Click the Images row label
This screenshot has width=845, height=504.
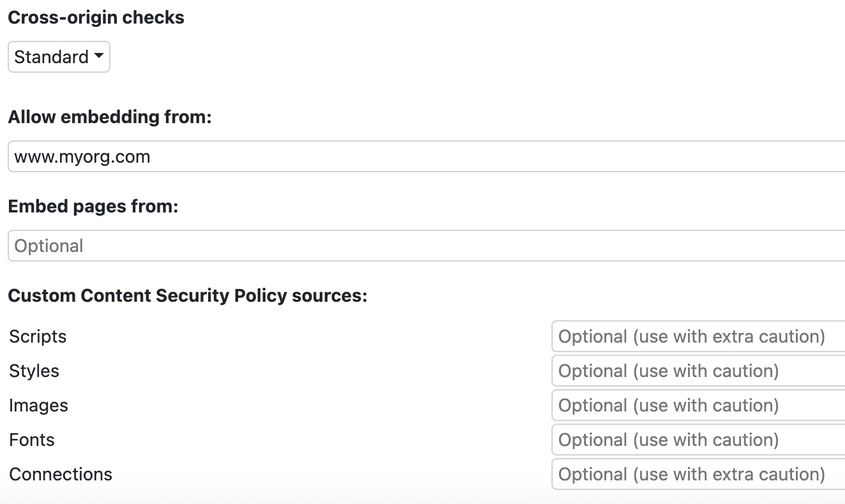pos(38,405)
